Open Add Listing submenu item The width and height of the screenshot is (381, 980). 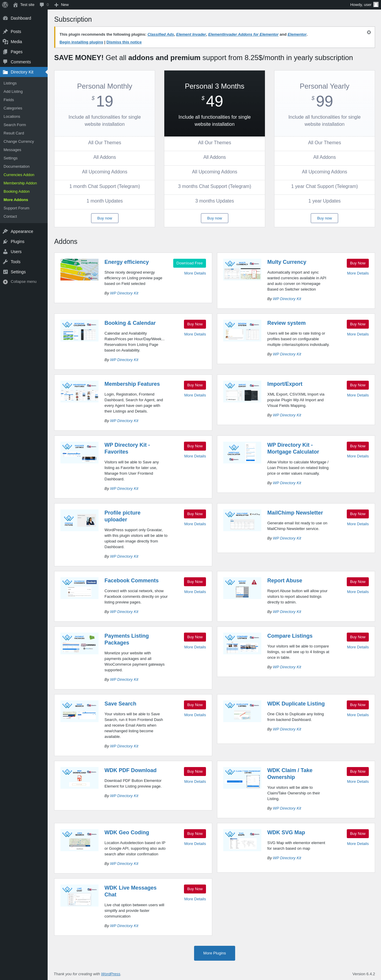(x=13, y=91)
